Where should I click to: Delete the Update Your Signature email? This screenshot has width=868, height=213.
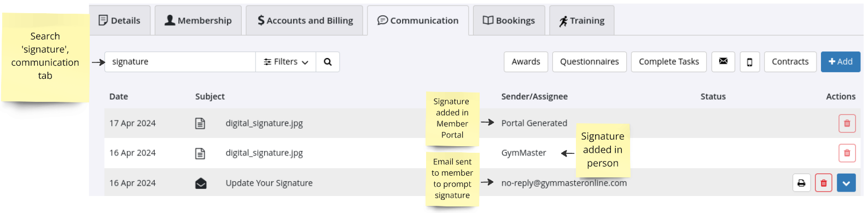click(823, 183)
